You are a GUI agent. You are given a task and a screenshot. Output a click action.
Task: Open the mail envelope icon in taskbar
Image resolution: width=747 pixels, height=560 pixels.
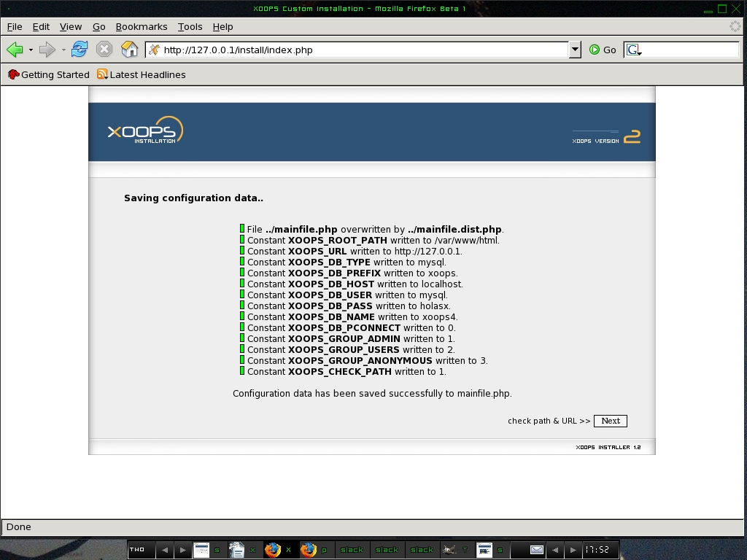(537, 550)
